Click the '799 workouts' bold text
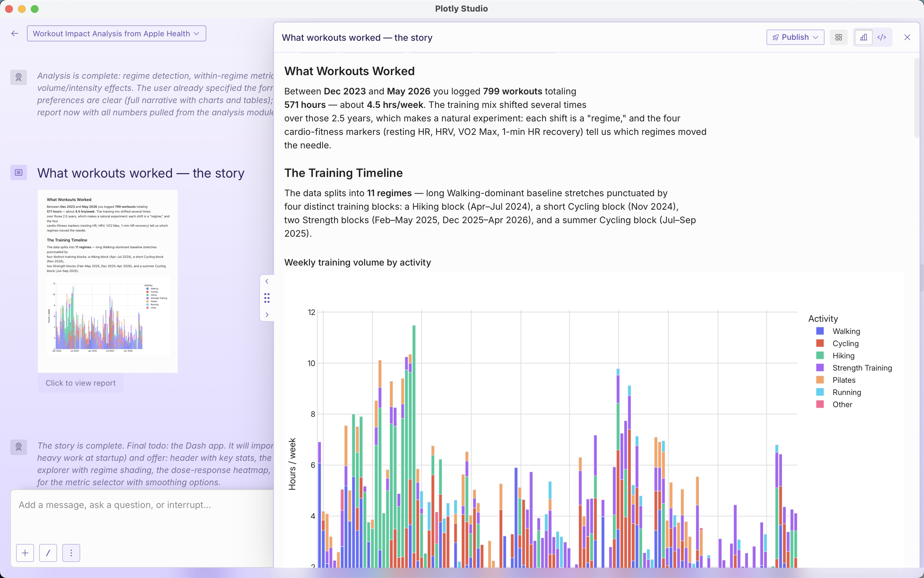Viewport: 924px width, 578px height. point(512,92)
